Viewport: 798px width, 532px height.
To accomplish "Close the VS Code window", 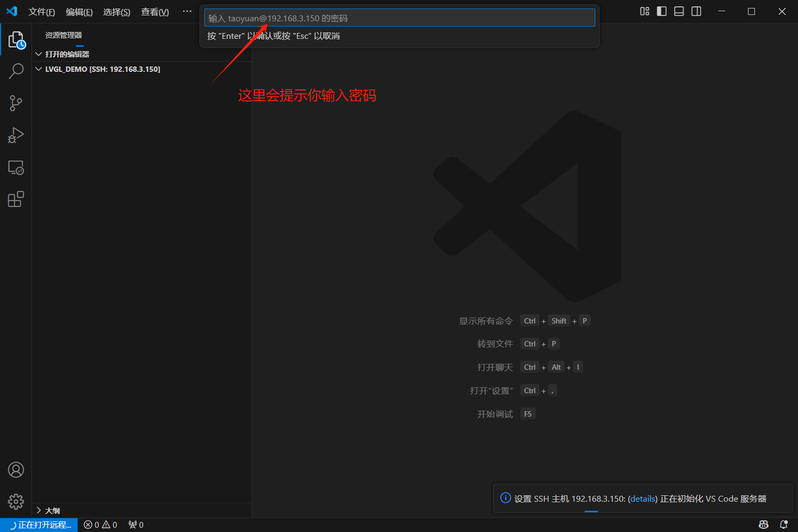I will (782, 11).
